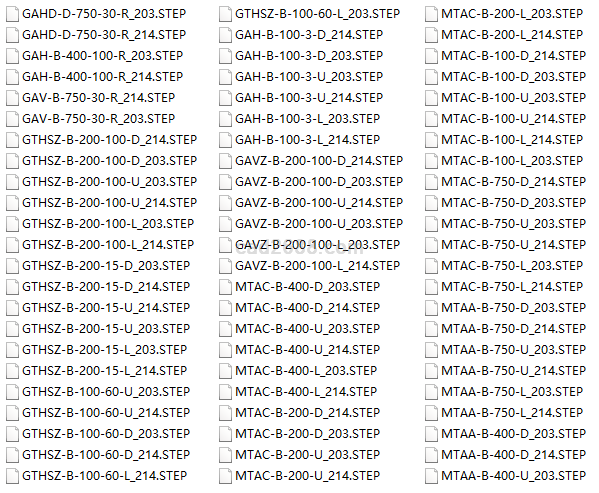Click MTAC-B-400-L_214.STEP file name
This screenshot has height=493, width=599.
(306, 392)
